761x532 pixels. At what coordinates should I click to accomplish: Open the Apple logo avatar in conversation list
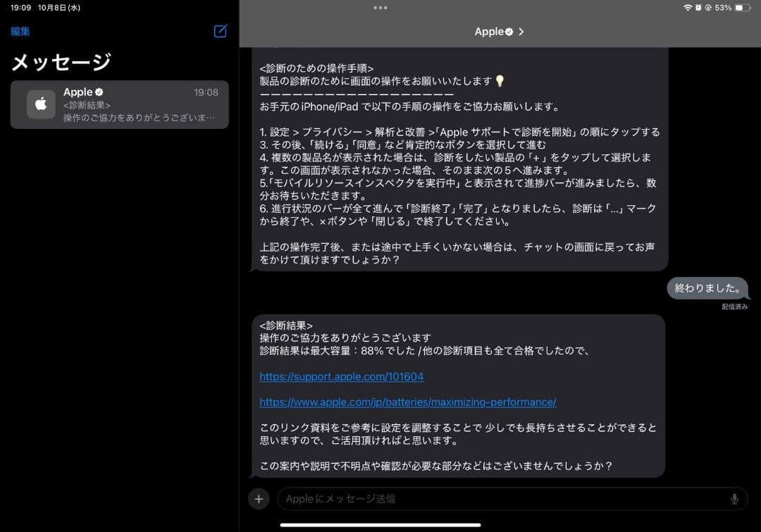[40, 104]
